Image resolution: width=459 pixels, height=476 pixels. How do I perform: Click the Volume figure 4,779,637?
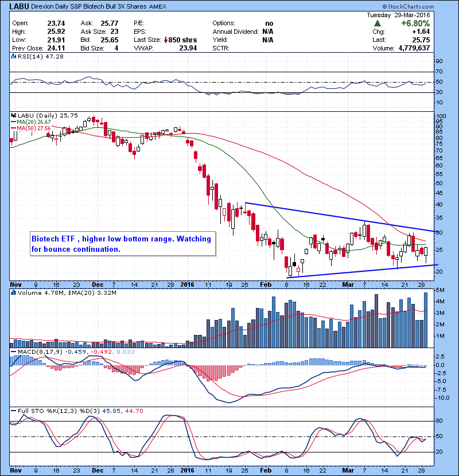coord(414,48)
